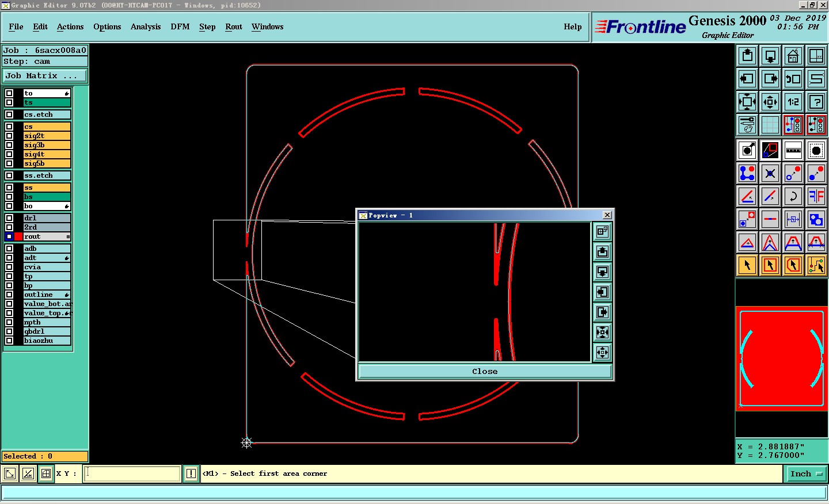Image resolution: width=829 pixels, height=504 pixels.
Task: Select the rectangle arrow selection tool
Action: tap(770, 265)
